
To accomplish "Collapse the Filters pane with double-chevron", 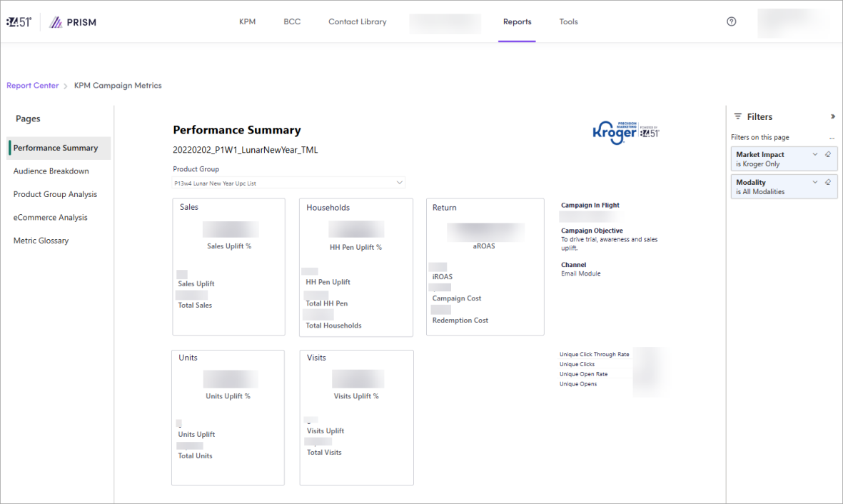I will [832, 116].
